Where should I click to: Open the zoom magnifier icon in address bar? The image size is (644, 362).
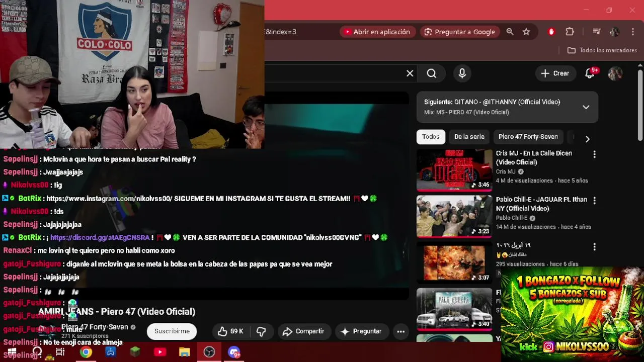tap(510, 32)
